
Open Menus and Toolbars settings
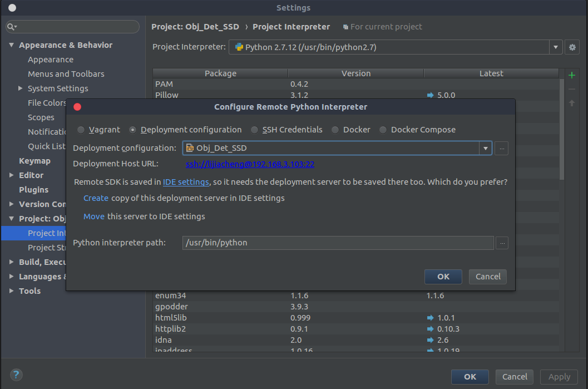click(x=66, y=74)
